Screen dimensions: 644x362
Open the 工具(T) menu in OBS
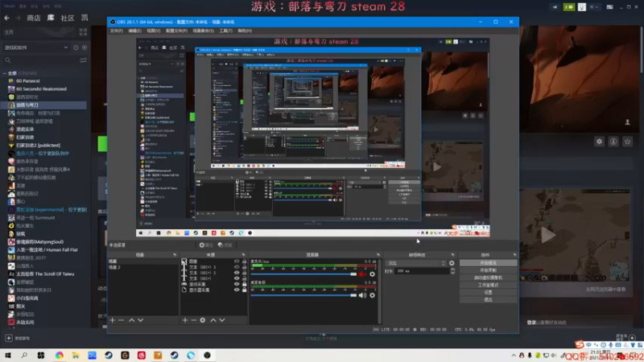point(225,31)
